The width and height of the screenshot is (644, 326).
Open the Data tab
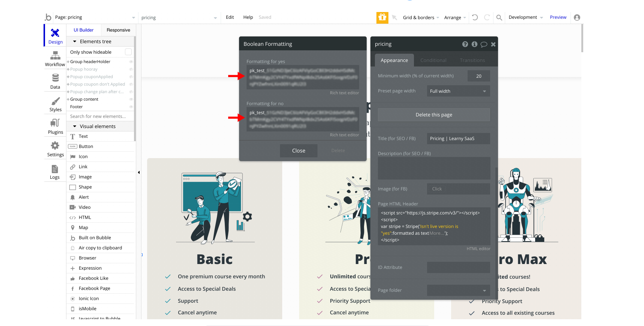coord(55,81)
